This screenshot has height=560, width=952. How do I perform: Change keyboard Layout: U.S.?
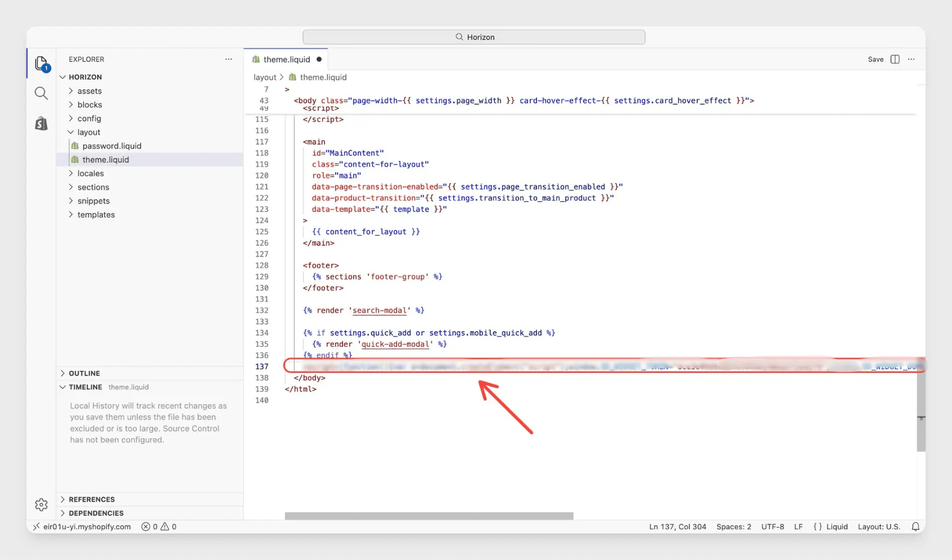[x=879, y=527]
